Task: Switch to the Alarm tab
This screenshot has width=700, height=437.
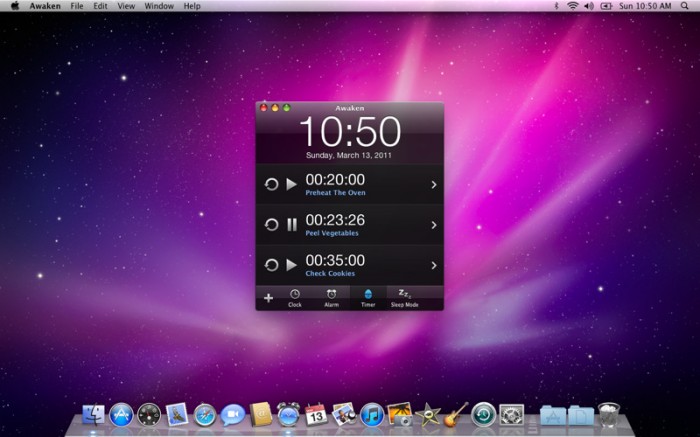Action: (331, 297)
